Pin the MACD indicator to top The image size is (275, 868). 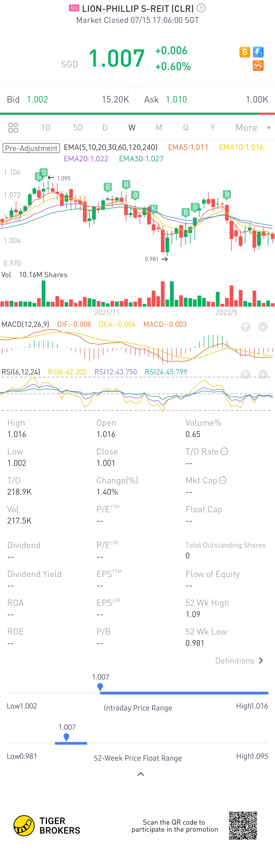[246, 327]
